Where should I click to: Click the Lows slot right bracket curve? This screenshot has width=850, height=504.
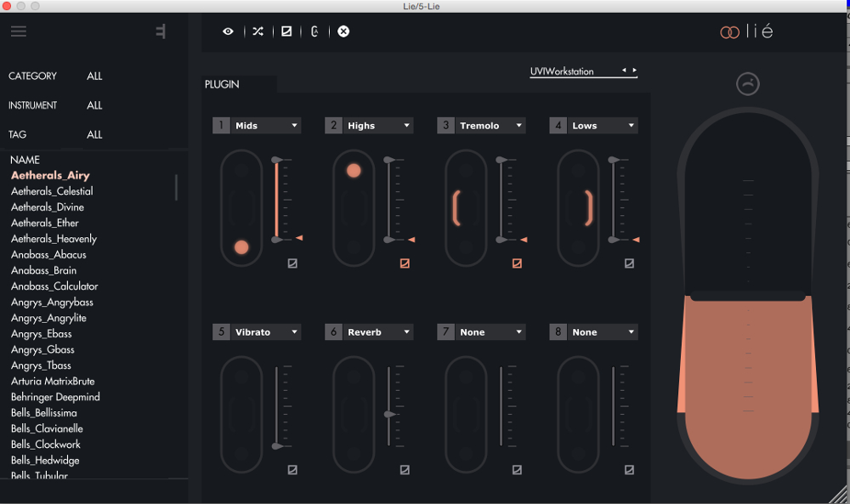point(589,208)
